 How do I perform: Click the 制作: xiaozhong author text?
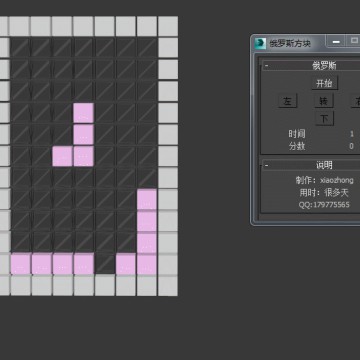324,180
